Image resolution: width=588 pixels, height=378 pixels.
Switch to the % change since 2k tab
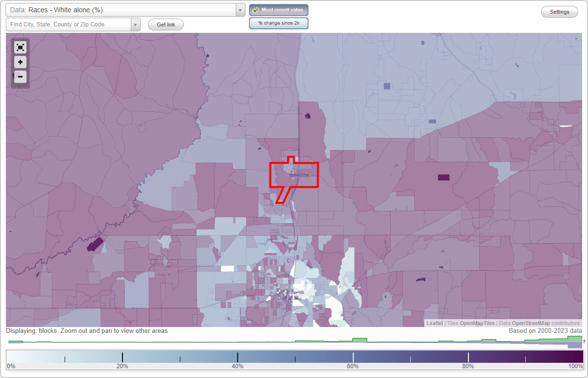[278, 23]
